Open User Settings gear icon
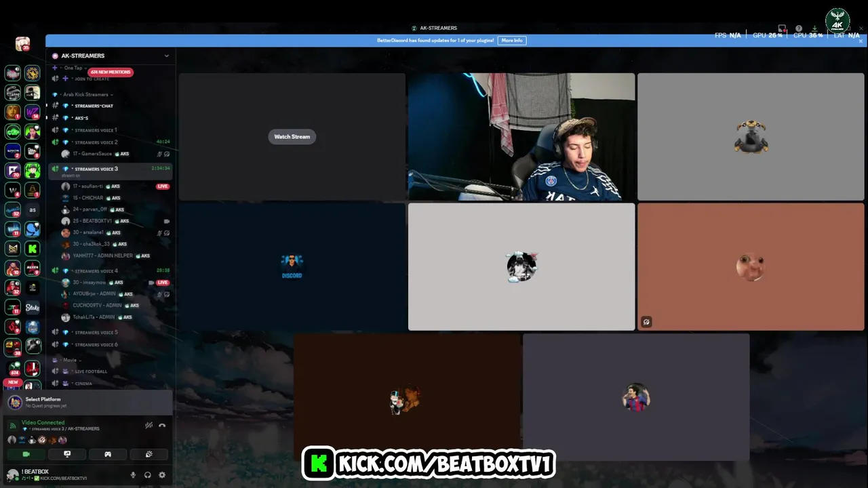This screenshot has width=868, height=488. 162,475
